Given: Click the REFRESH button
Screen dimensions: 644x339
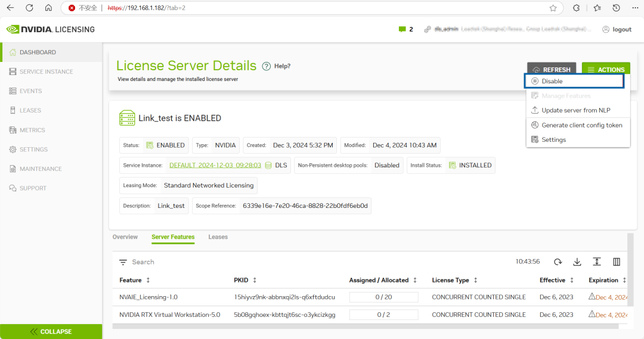Looking at the screenshot, I should [x=552, y=69].
